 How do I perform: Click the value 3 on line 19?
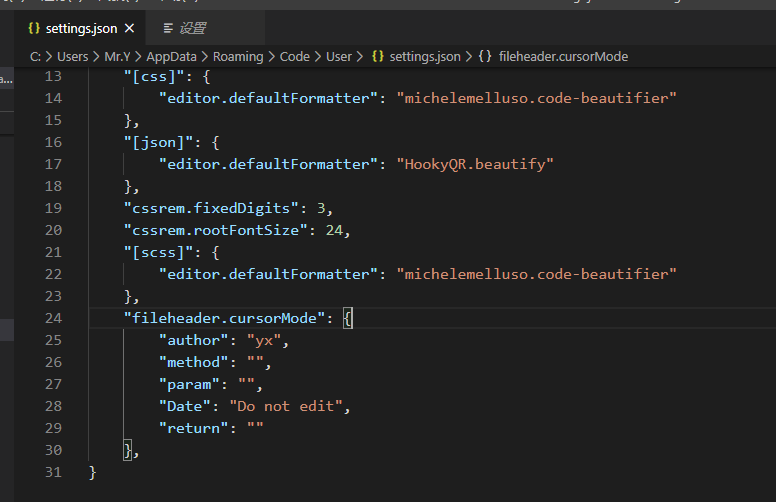(x=321, y=208)
